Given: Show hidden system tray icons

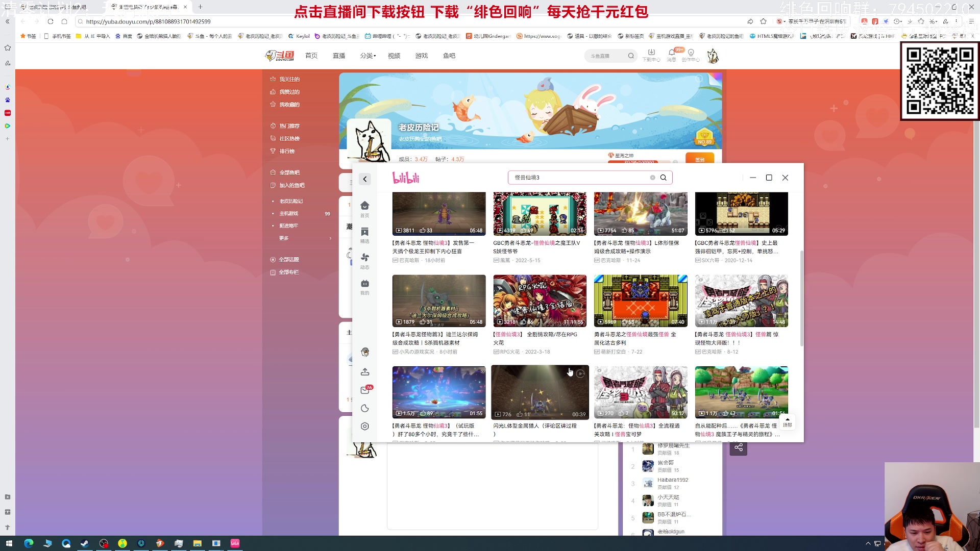Looking at the screenshot, I should point(868,543).
